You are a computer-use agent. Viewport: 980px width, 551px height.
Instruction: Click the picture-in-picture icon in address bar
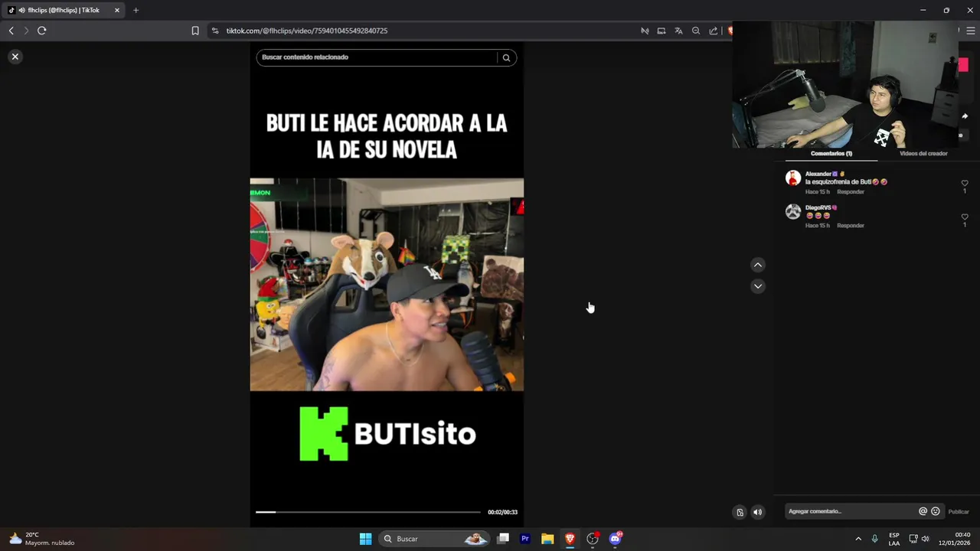click(661, 31)
